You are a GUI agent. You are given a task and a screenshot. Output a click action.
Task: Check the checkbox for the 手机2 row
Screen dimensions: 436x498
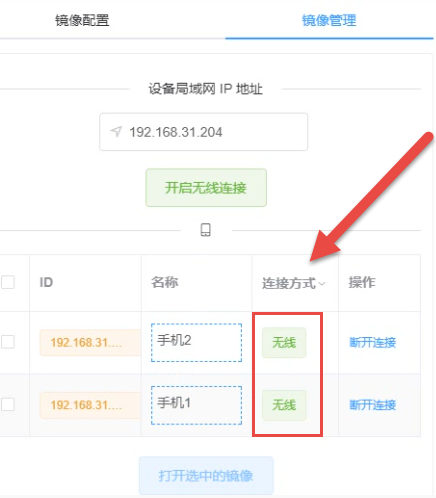(x=8, y=342)
